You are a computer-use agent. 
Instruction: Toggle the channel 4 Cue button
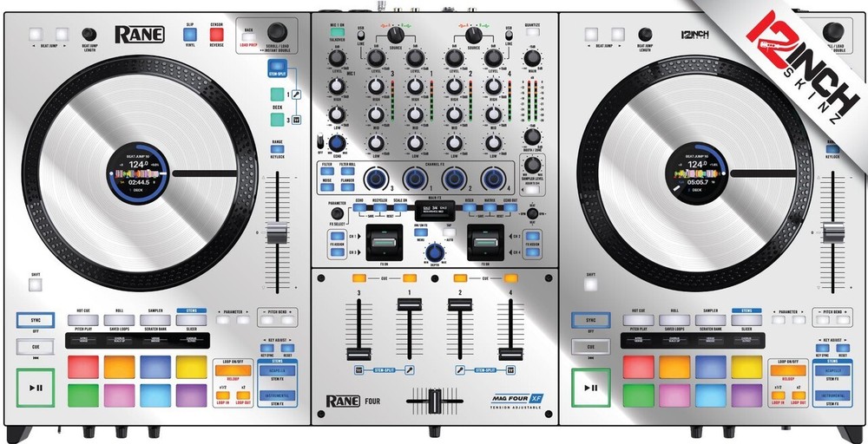[x=510, y=278]
